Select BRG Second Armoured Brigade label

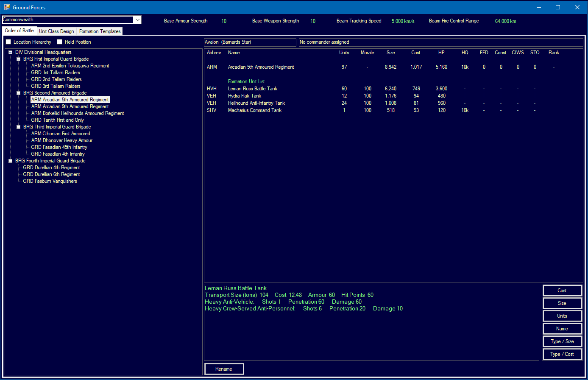tap(55, 93)
